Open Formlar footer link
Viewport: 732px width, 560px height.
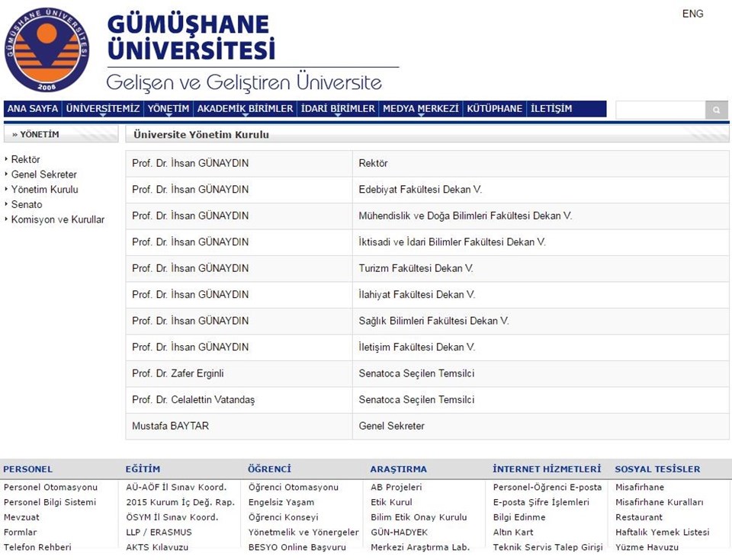coord(20,532)
